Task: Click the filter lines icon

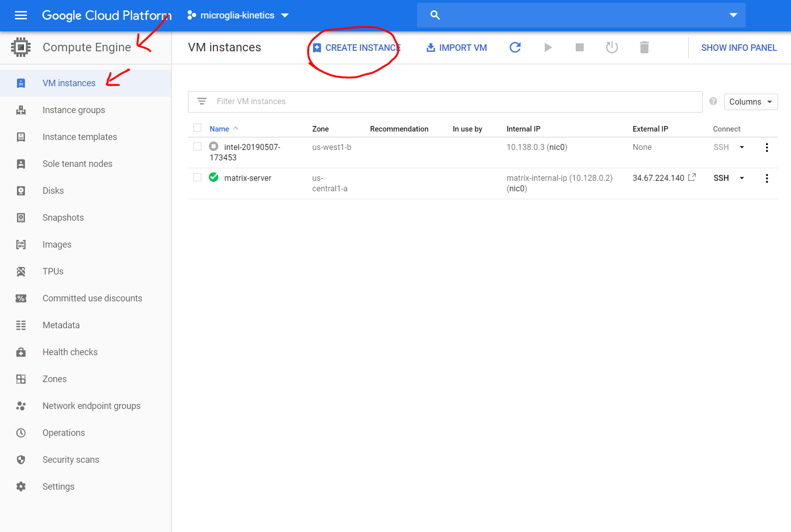Action: tap(202, 101)
